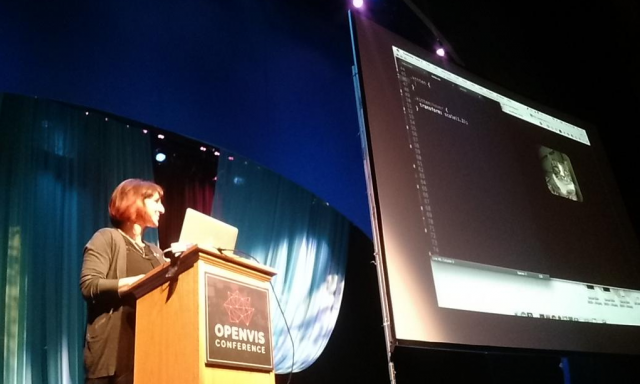The image size is (640, 384).
Task: Click the OpenVis Conference logo on the podium
Action: coord(238,322)
